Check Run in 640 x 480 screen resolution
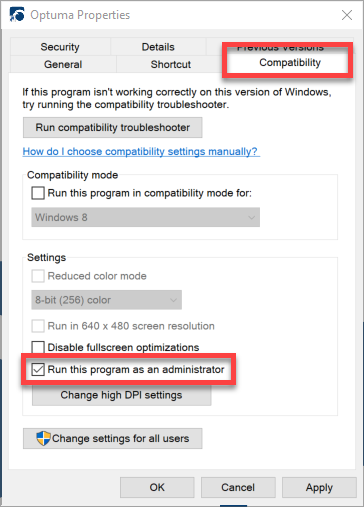Viewport: 364px width, 507px height. 38,326
